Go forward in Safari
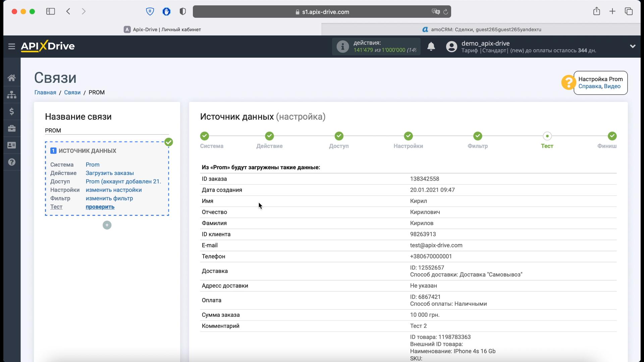This screenshot has height=362, width=644. coord(84,11)
